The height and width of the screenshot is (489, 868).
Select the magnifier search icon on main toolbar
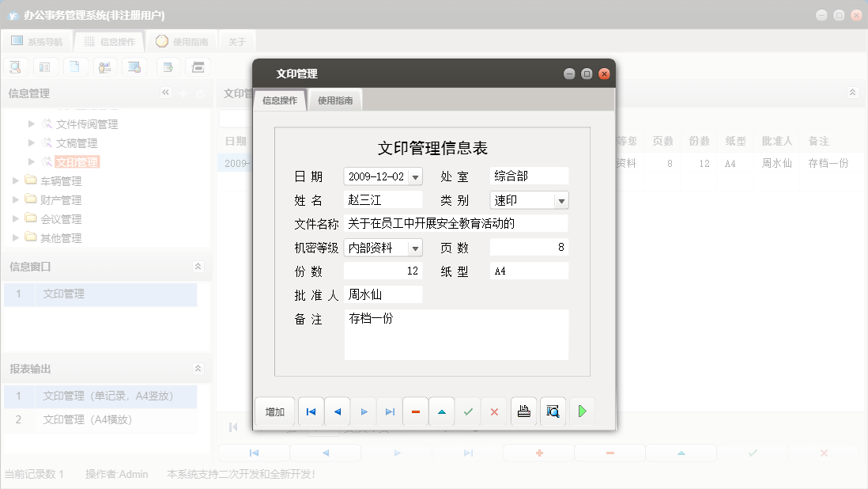click(x=15, y=66)
